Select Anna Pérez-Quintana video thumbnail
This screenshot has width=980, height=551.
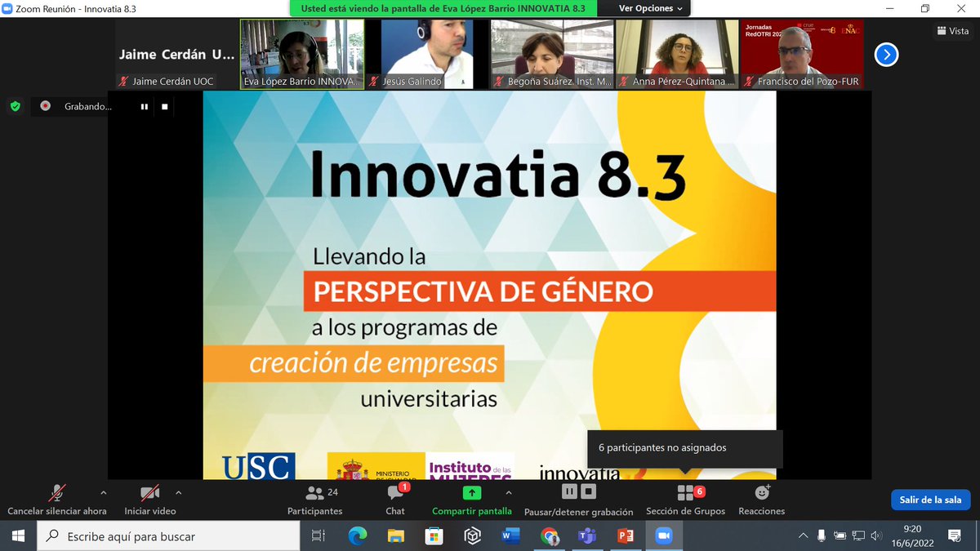pos(677,54)
